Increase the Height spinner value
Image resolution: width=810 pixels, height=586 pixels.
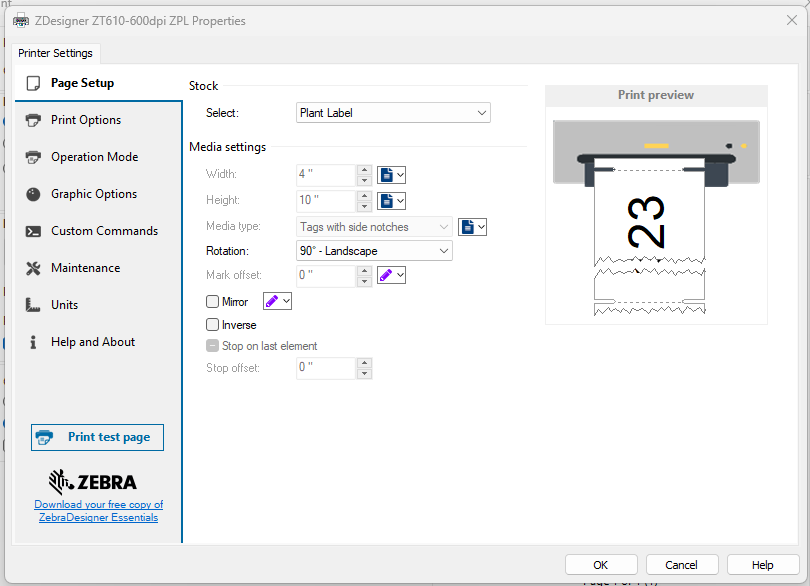(x=365, y=195)
